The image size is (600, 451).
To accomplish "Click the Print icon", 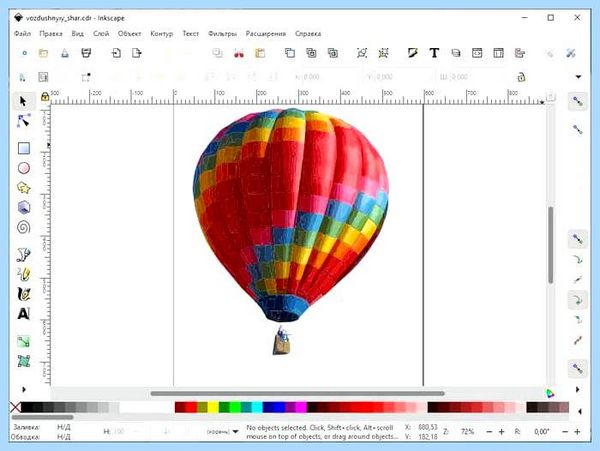I will (x=86, y=53).
